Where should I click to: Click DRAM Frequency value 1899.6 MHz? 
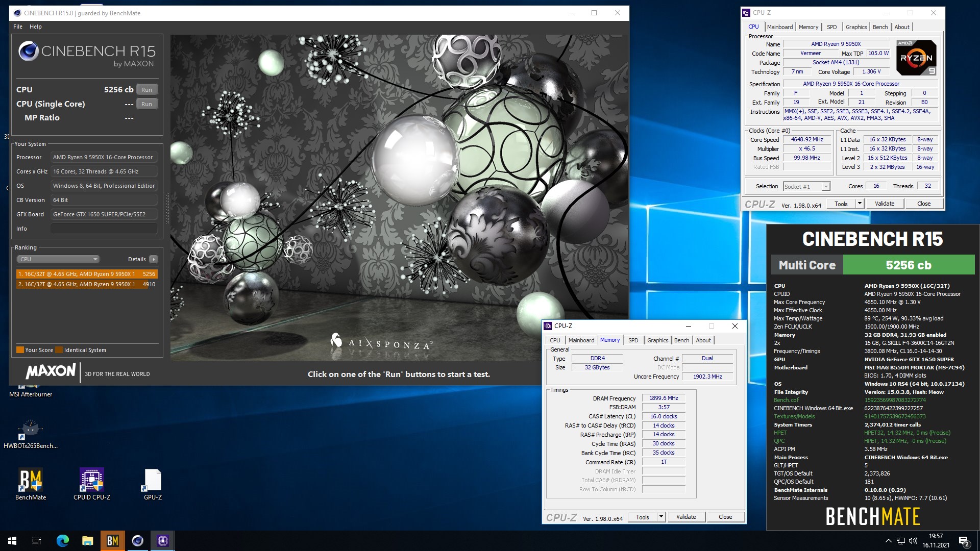coord(664,398)
